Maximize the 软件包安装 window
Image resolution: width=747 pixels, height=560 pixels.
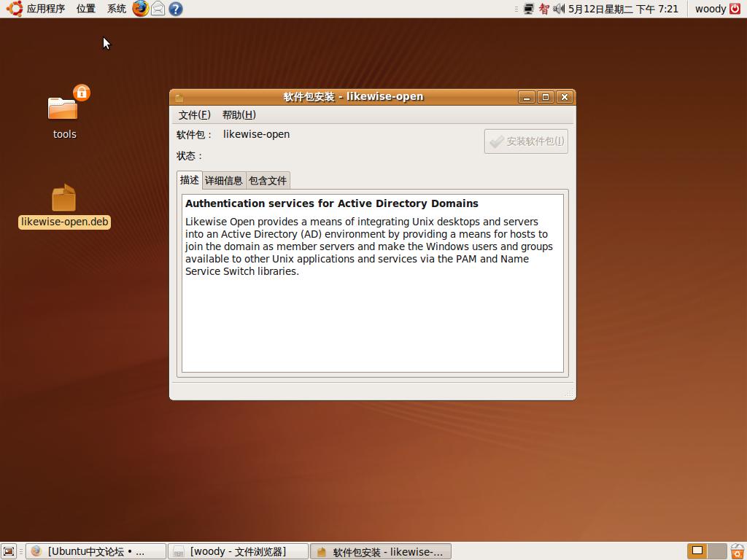pos(546,97)
